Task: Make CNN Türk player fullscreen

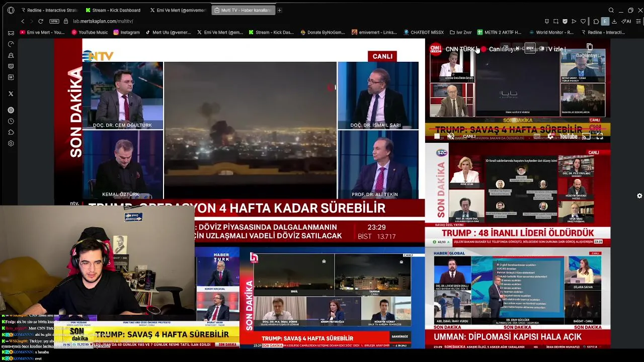Action: pyautogui.click(x=600, y=136)
